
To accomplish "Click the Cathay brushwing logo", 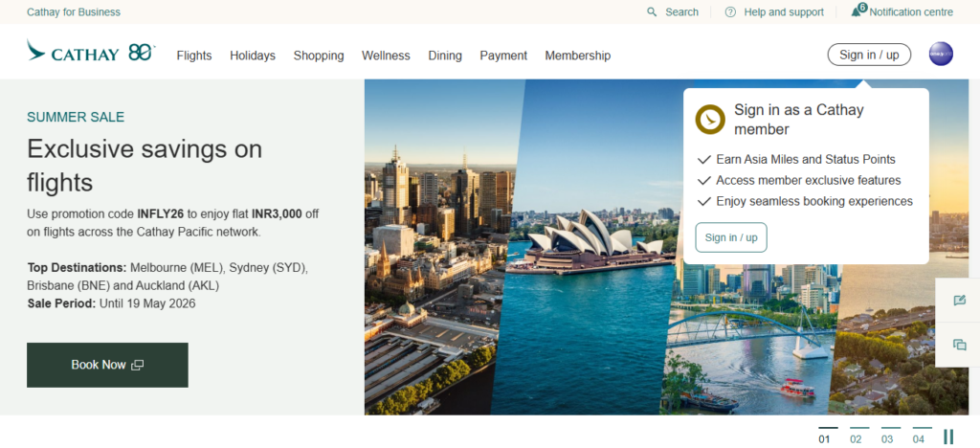I will 73,52.
